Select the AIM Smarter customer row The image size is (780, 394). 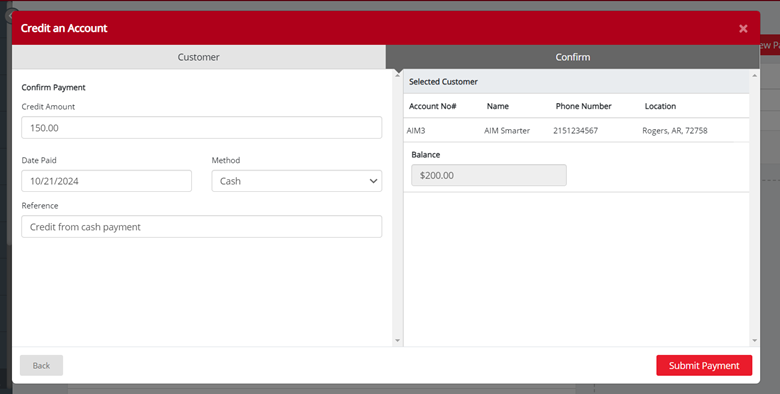pyautogui.click(x=576, y=130)
